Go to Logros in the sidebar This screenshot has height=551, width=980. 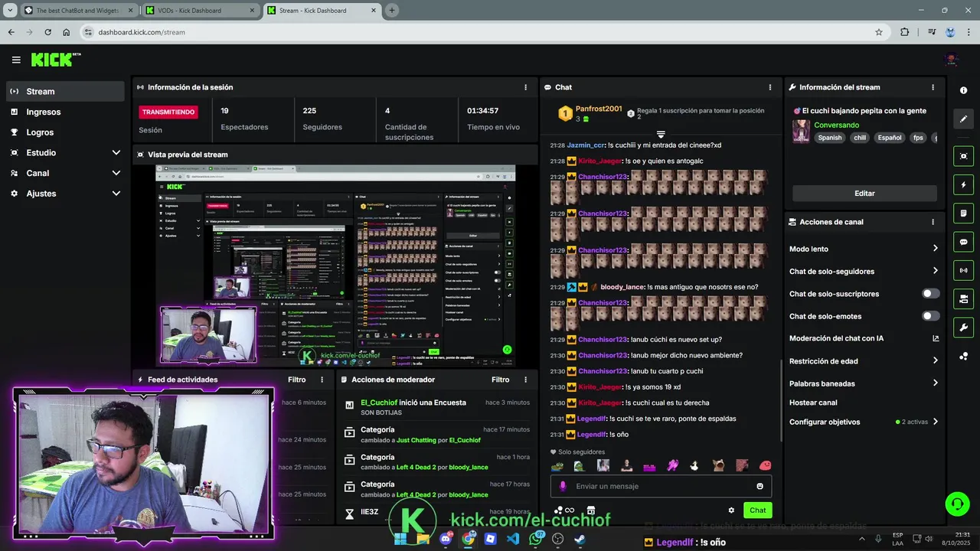65,132
